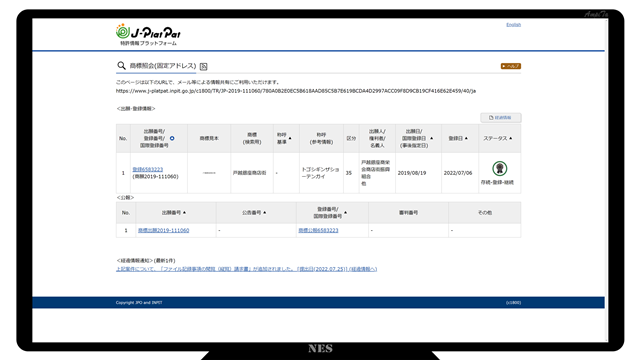640x360 pixels.
Task: Open the 経過情報通知 notice link dated 2022.07.25
Action: (x=247, y=269)
